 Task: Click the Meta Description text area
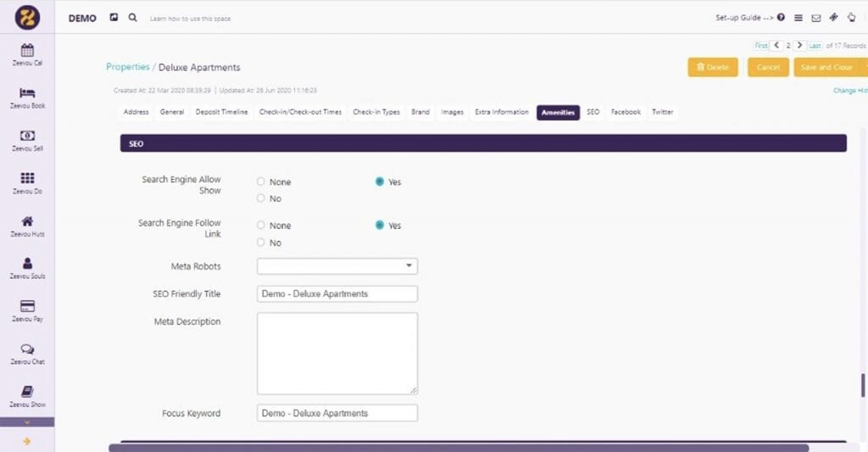click(x=337, y=354)
